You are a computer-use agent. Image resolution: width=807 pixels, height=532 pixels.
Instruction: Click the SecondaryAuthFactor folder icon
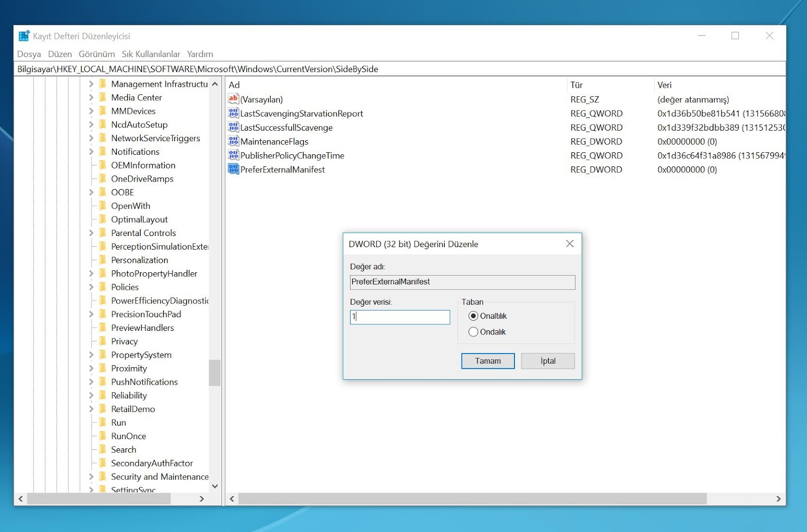click(103, 463)
